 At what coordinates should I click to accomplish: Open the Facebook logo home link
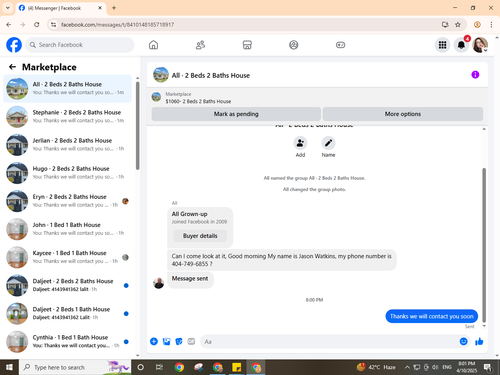14,45
